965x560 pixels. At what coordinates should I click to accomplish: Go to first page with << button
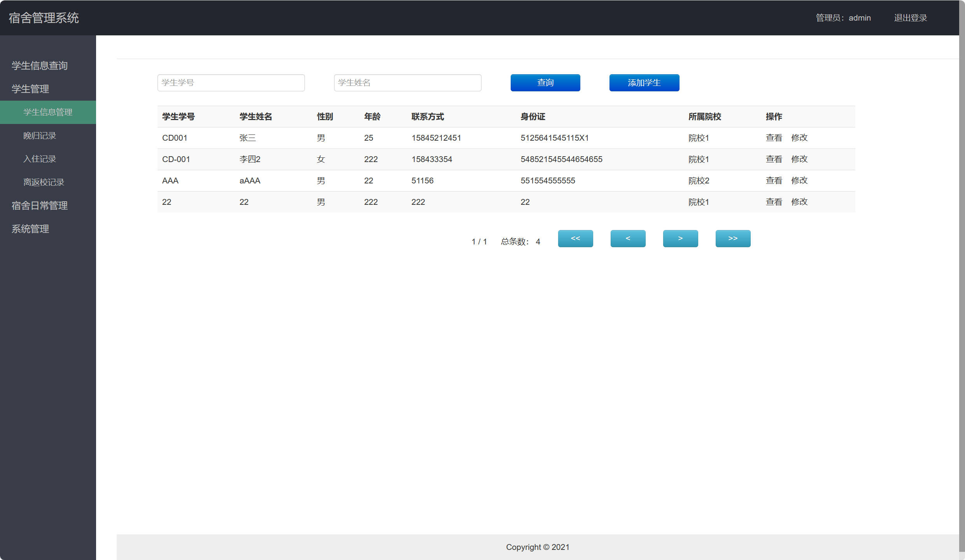[x=575, y=238]
